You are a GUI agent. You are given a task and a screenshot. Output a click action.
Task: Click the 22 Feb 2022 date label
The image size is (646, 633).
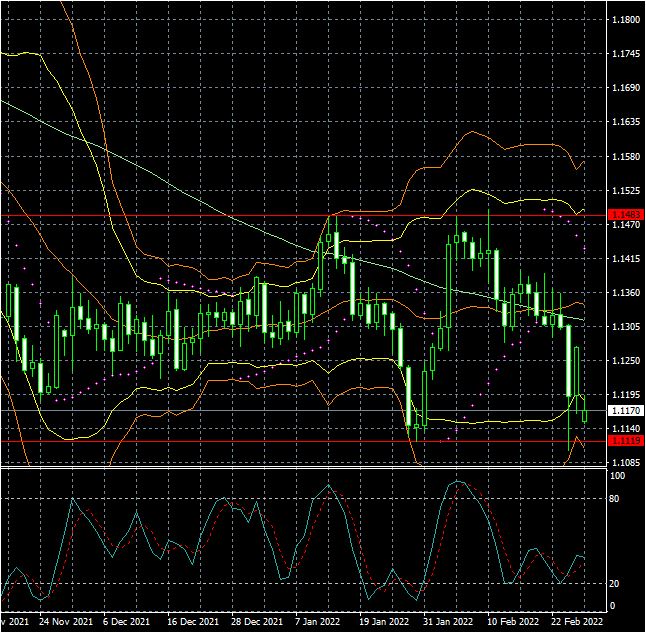tap(577, 621)
